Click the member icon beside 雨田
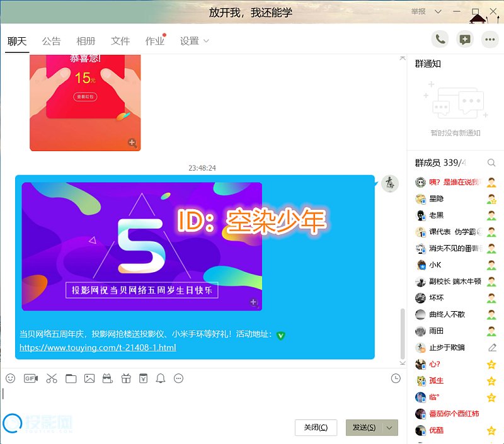504x444 pixels. pyautogui.click(x=491, y=331)
